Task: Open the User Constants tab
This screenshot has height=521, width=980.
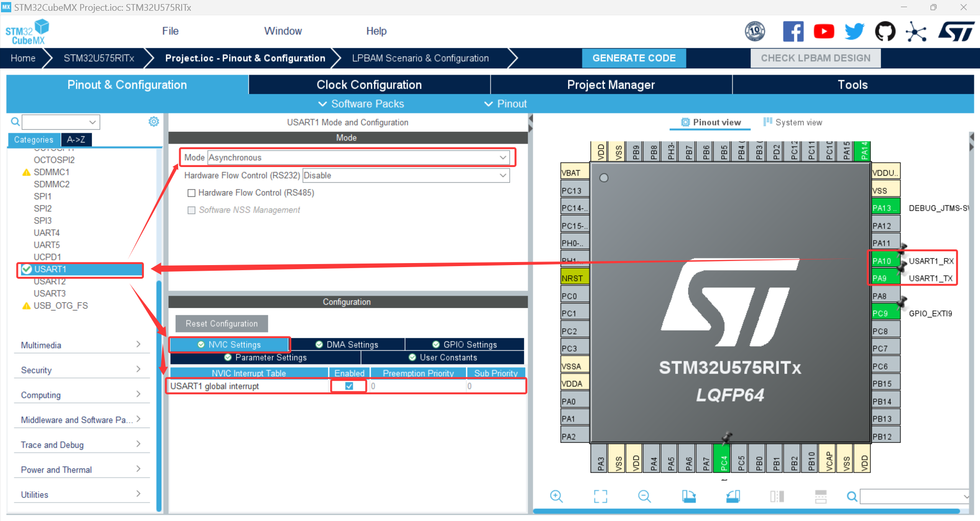Action: click(443, 358)
